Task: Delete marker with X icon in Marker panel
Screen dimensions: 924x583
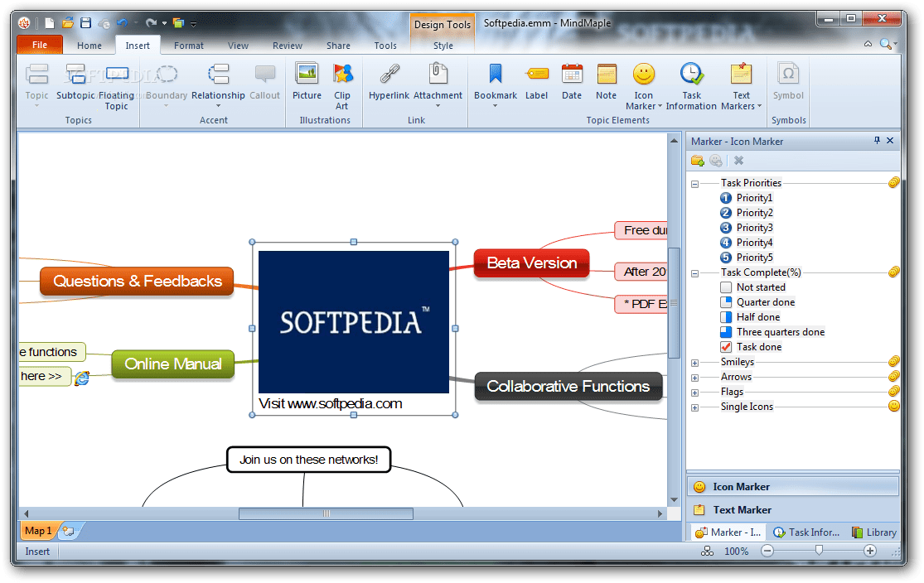Action: (x=739, y=160)
